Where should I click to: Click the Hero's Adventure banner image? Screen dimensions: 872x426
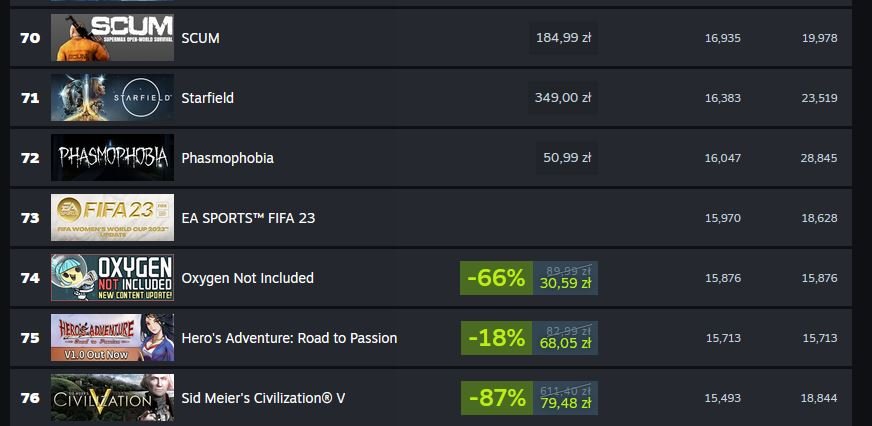112,338
